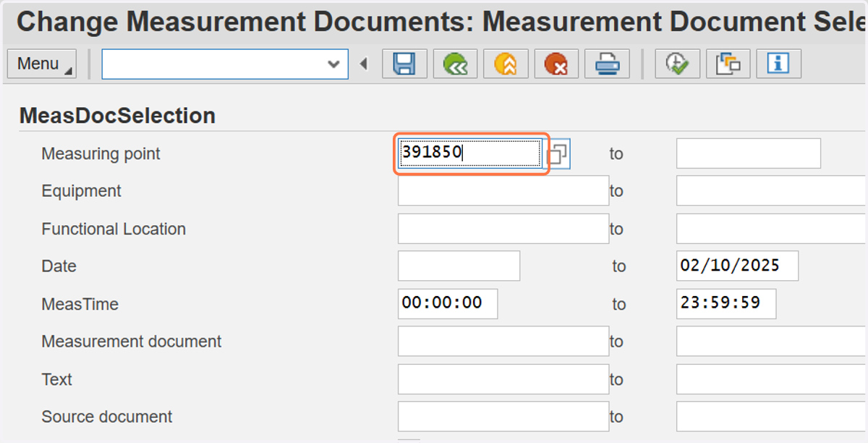Click the blue Information icon
Image resolution: width=868 pixels, height=443 pixels.
778,64
